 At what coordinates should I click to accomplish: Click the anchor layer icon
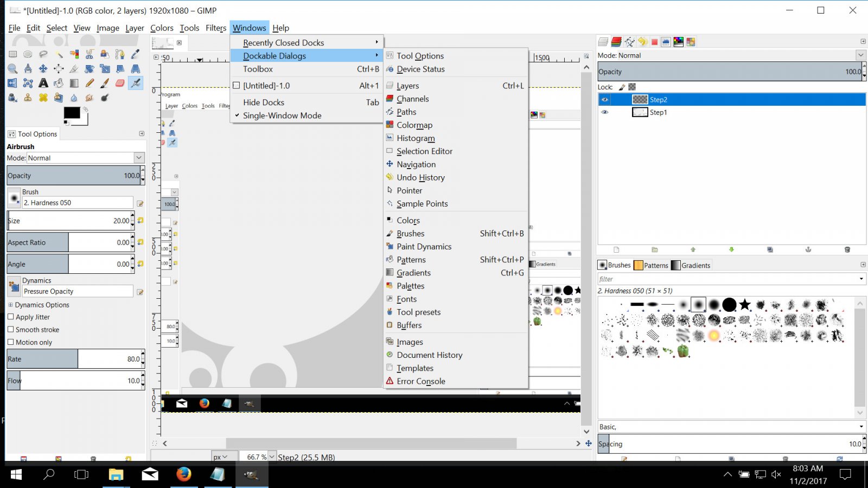(x=808, y=249)
